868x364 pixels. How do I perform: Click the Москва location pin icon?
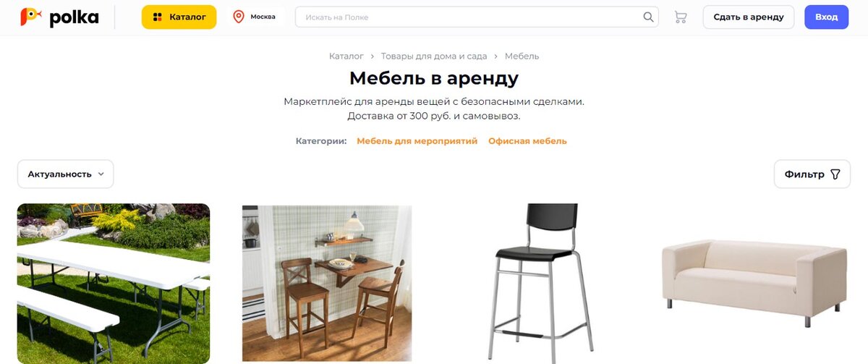pos(239,17)
